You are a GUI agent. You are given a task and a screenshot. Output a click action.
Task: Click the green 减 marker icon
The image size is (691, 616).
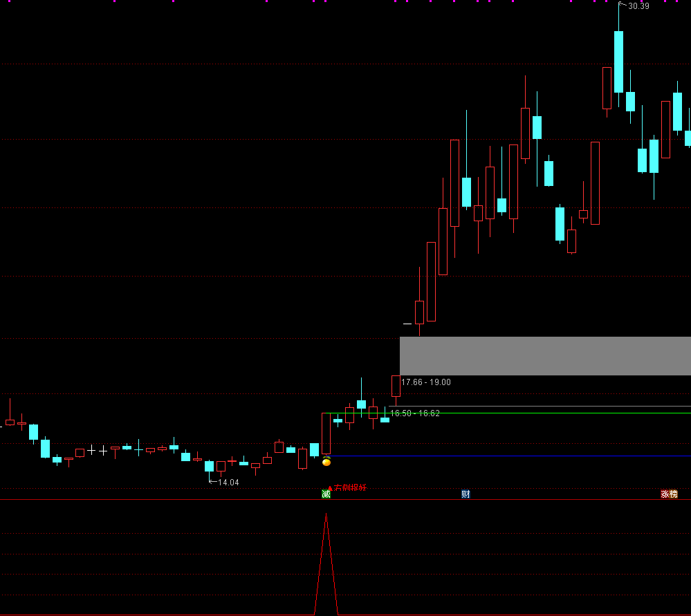point(326,494)
